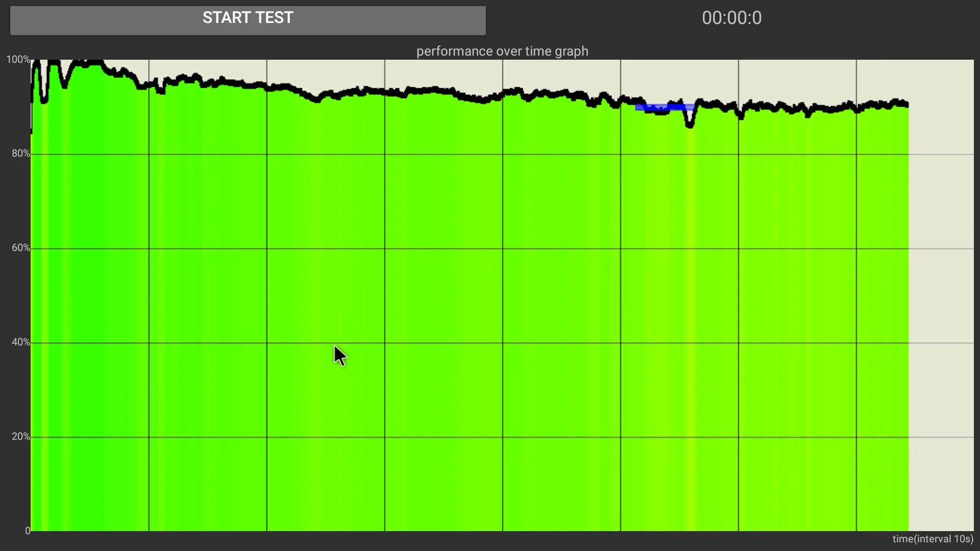Click the sharp early dip at graph start
Viewport: 980px width, 551px height.
click(44, 100)
